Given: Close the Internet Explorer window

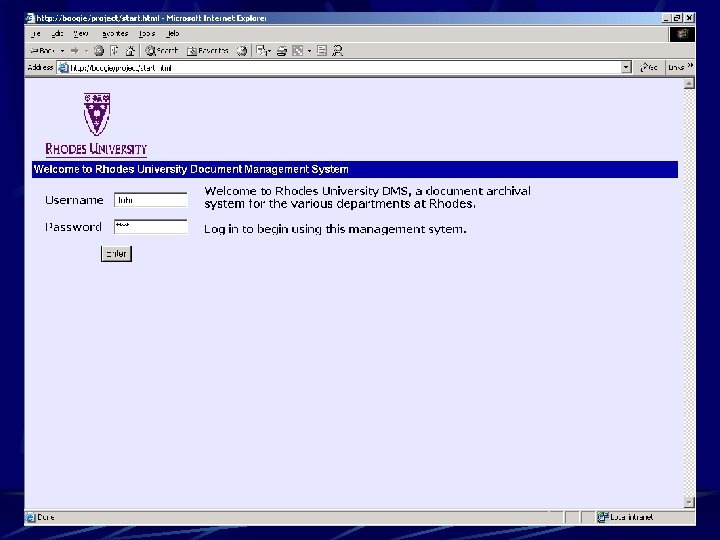Looking at the screenshot, I should [689, 18].
